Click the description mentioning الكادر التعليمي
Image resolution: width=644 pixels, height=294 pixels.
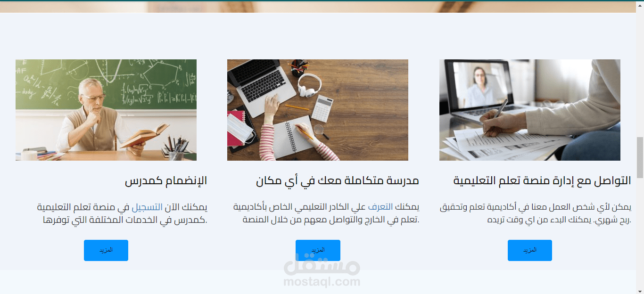(326, 213)
